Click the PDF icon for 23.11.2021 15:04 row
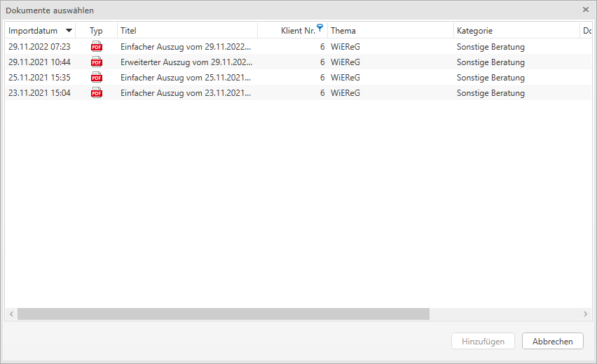 click(97, 93)
